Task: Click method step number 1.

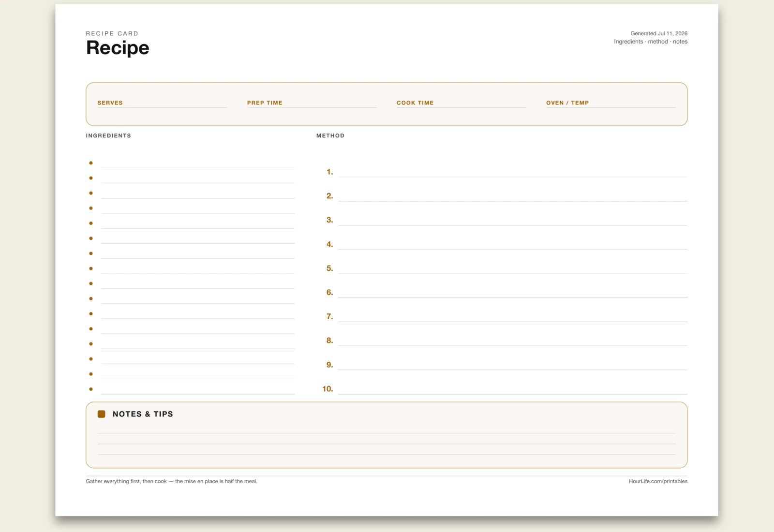Action: click(x=329, y=172)
